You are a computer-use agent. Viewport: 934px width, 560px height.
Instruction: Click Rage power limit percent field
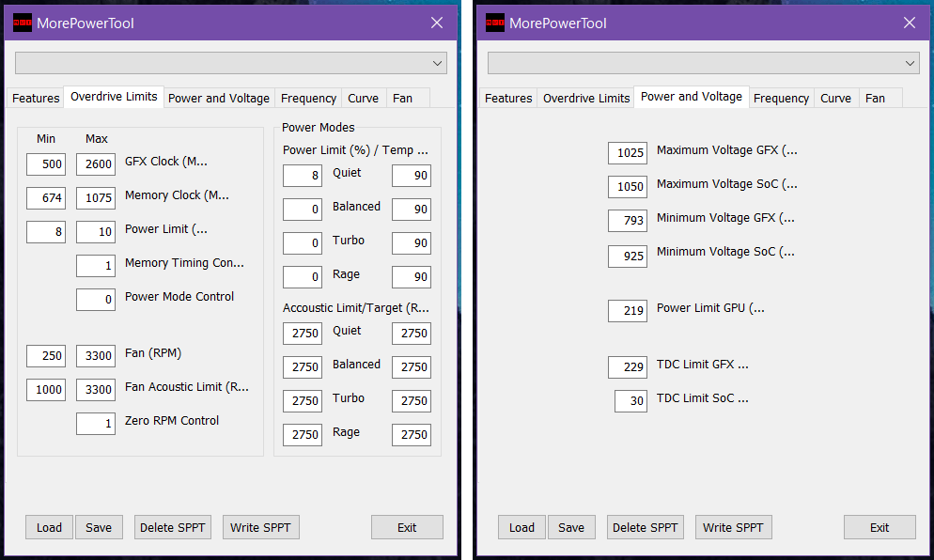point(303,277)
